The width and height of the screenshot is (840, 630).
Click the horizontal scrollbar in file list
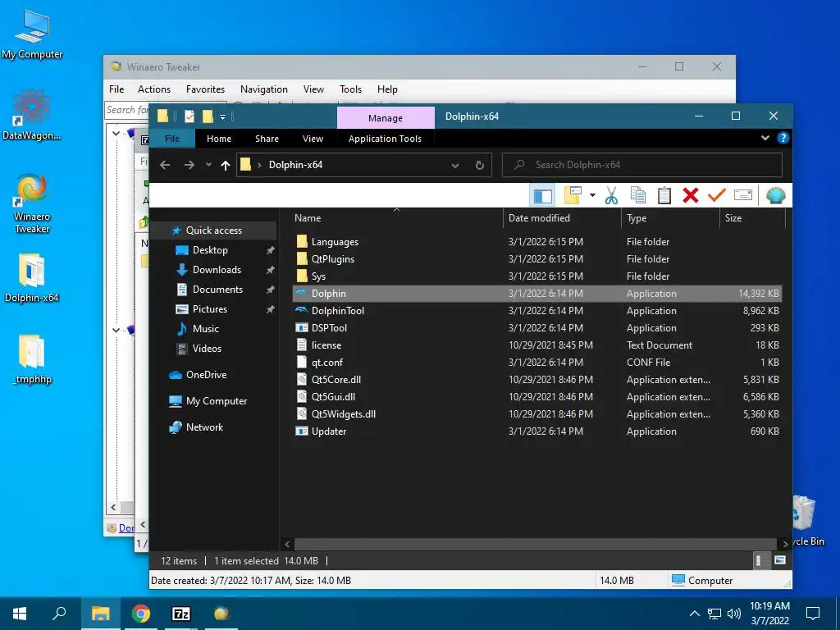point(535,544)
